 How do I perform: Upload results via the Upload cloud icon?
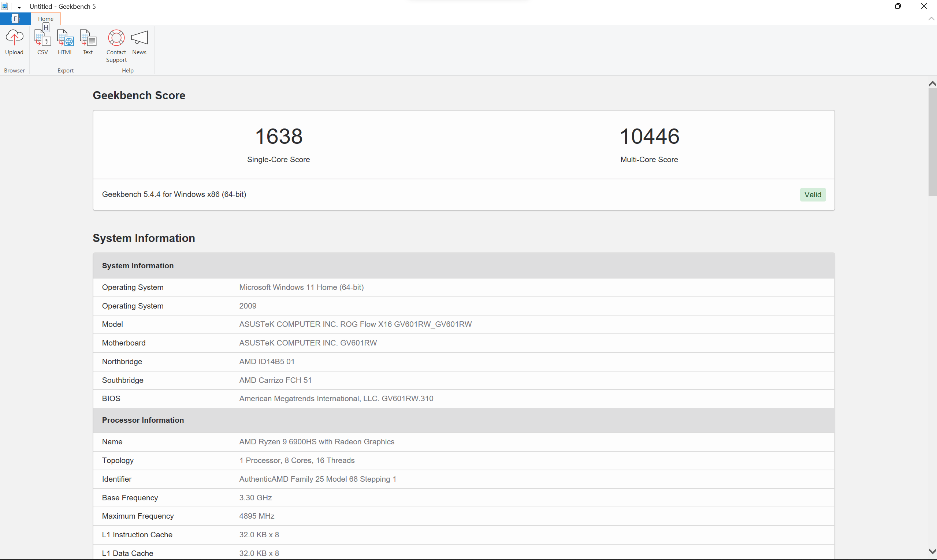pyautogui.click(x=14, y=43)
